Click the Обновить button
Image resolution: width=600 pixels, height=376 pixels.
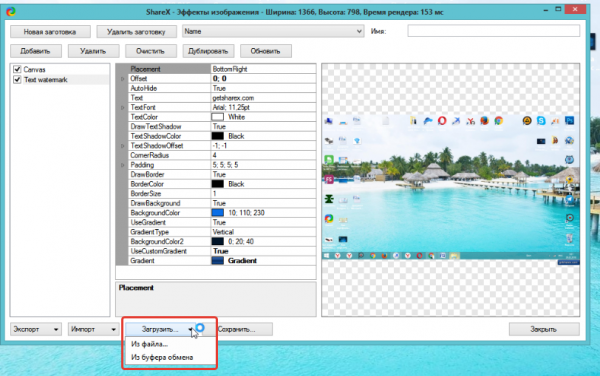[266, 51]
